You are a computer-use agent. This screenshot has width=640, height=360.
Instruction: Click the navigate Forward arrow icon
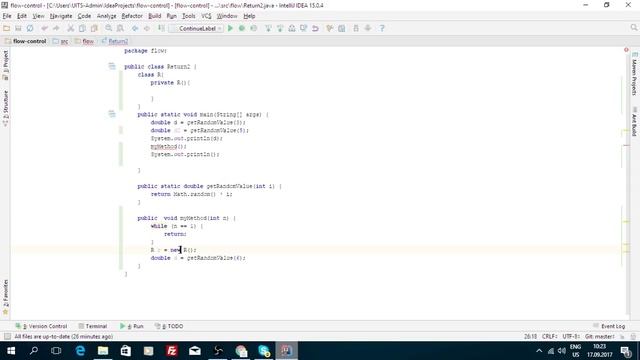tap(147, 28)
